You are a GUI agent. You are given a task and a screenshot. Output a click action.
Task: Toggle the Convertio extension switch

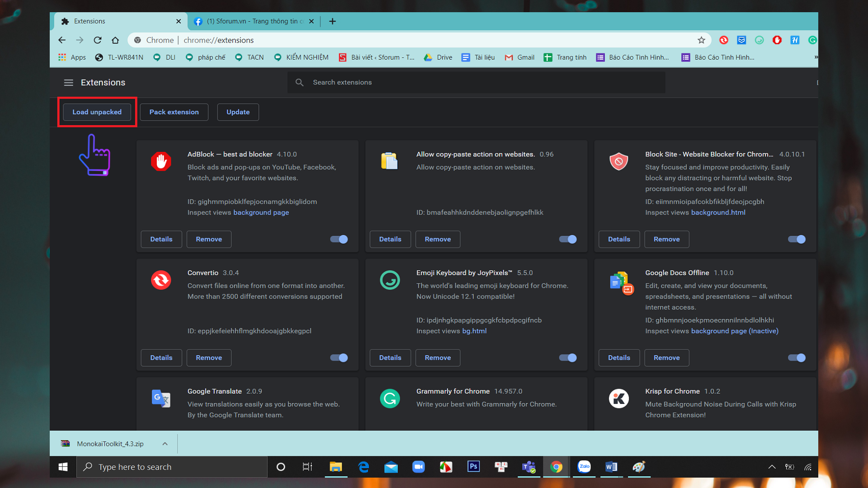tap(339, 357)
